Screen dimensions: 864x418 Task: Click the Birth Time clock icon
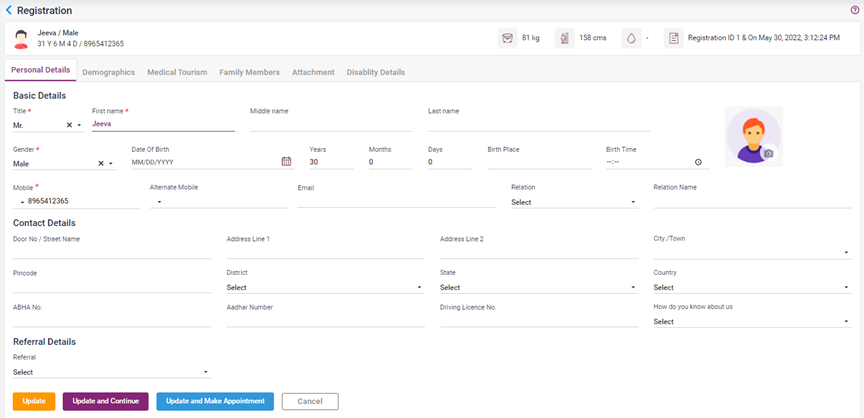click(x=698, y=162)
